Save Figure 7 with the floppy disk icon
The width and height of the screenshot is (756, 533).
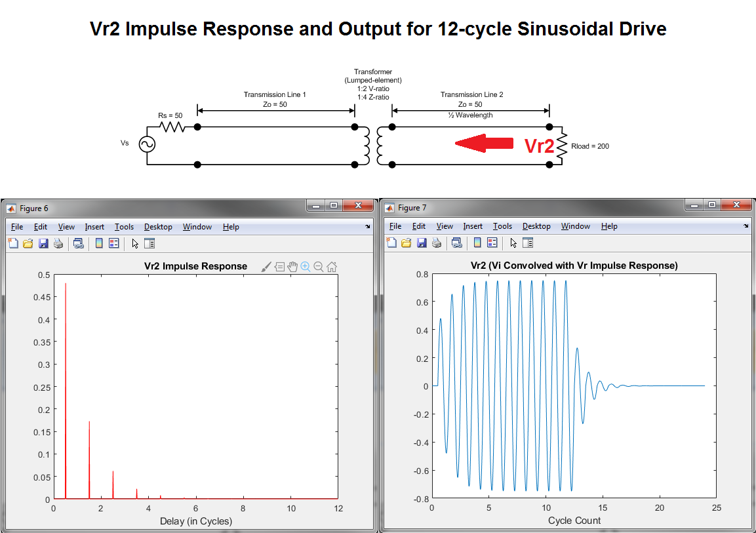tap(422, 243)
